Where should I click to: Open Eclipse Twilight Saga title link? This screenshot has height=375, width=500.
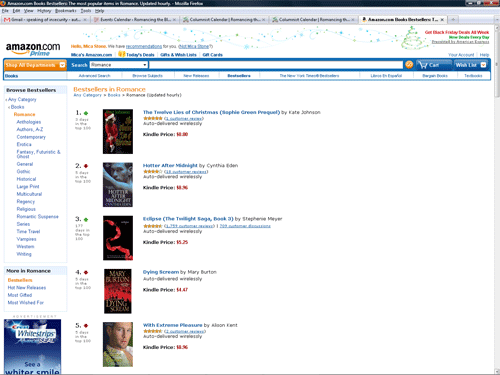[x=188, y=219]
